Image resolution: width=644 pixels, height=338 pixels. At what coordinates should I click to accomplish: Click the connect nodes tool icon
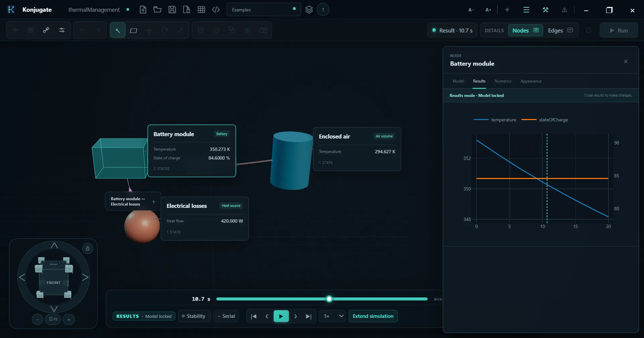click(x=46, y=30)
